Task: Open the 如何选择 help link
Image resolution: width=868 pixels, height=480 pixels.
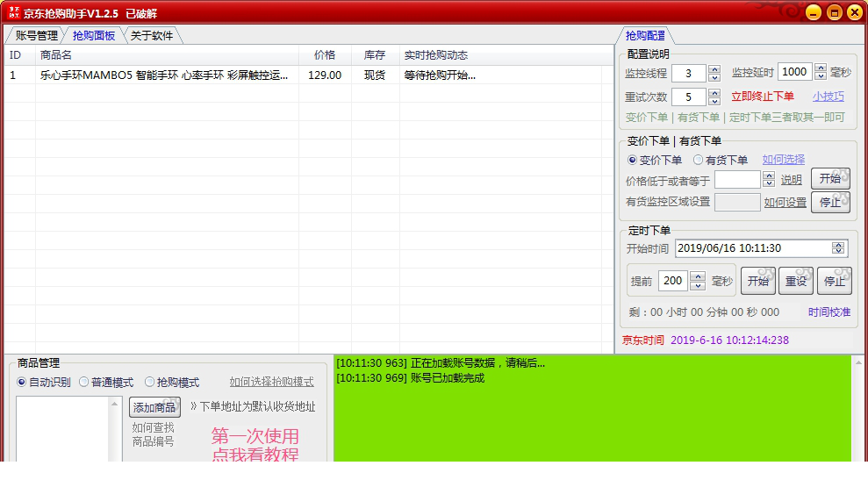Action: [783, 160]
